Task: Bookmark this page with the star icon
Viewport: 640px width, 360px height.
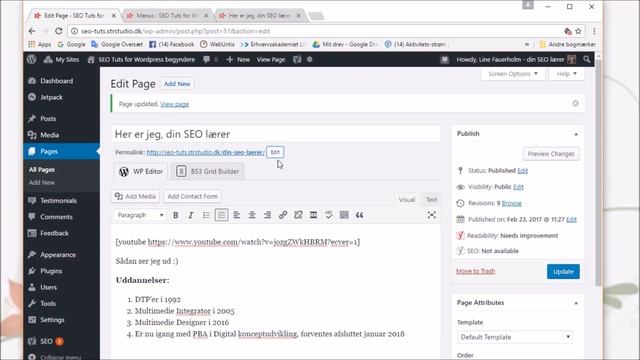Action: pyautogui.click(x=578, y=31)
